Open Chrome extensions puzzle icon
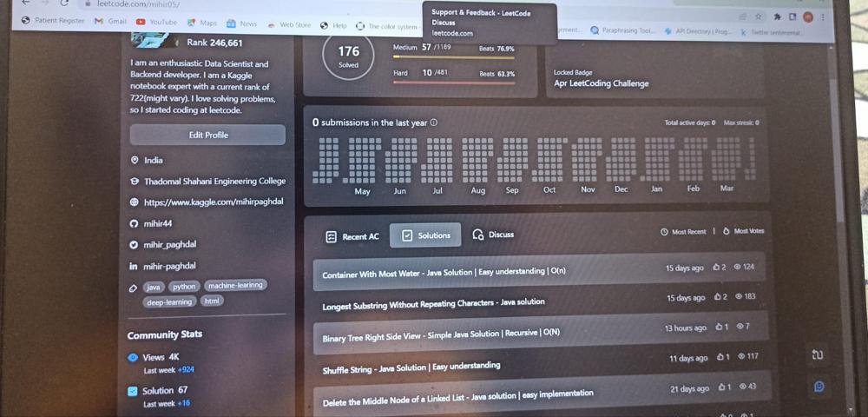 click(x=777, y=17)
